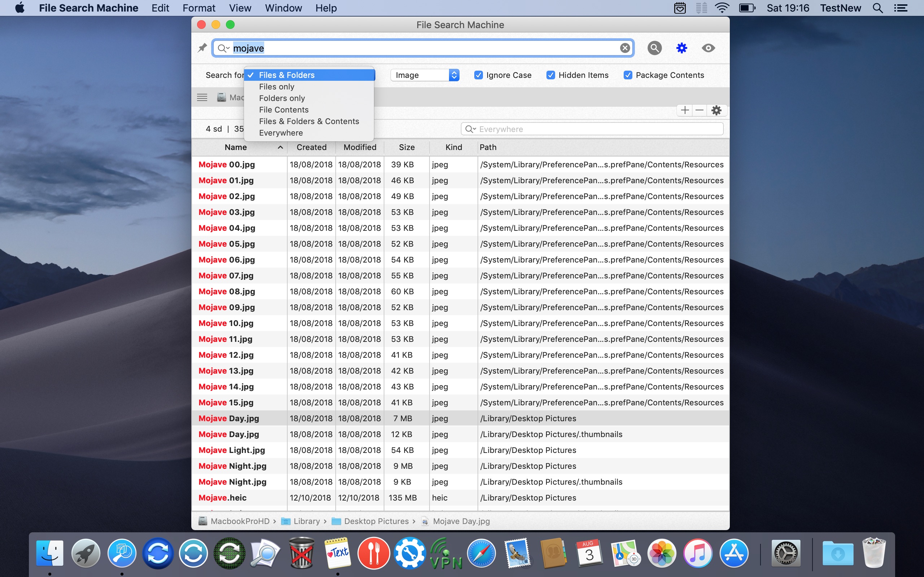
Task: Click the remove filter minus icon
Action: tap(700, 109)
